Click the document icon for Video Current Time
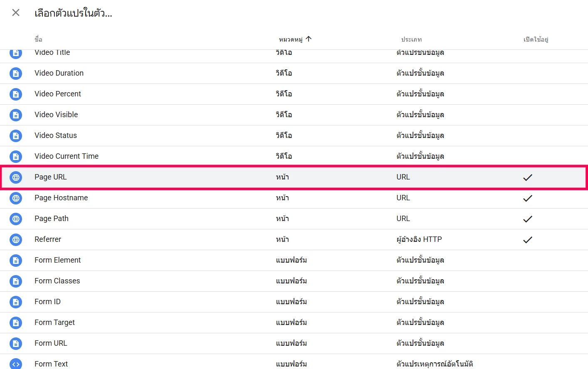Image resolution: width=588 pixels, height=369 pixels. point(16,157)
